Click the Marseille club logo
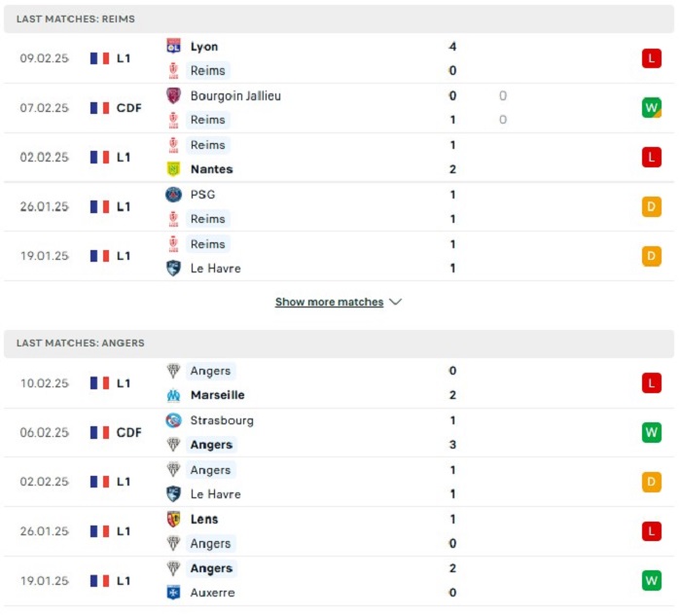This screenshot has height=616, width=681. [173, 395]
